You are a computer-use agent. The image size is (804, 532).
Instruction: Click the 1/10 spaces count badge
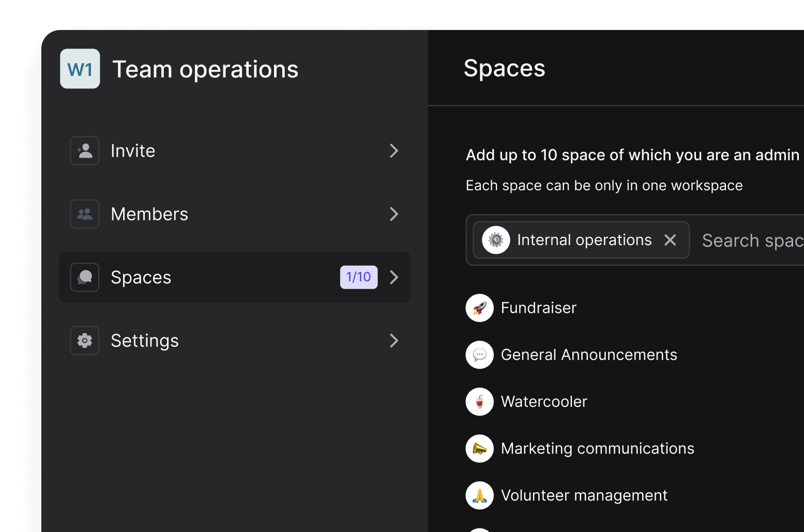358,277
